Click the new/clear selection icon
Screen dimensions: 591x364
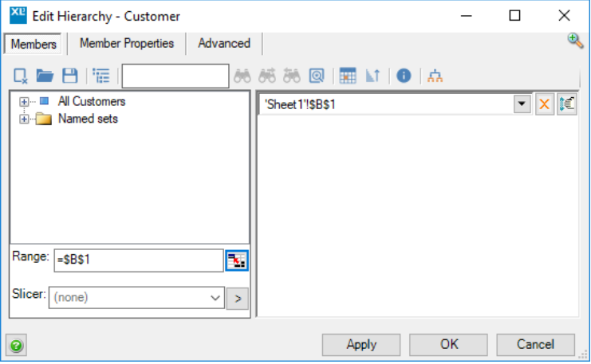tap(21, 76)
